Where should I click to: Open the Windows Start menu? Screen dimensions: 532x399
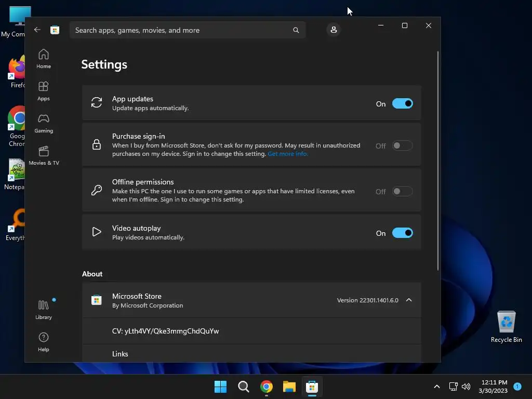pos(220,387)
